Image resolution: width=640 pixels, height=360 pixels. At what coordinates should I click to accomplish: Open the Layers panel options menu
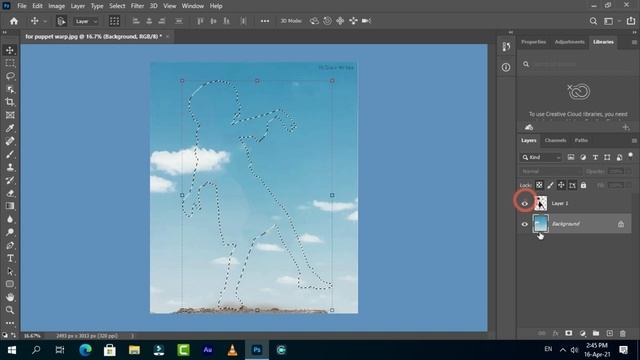coord(634,141)
